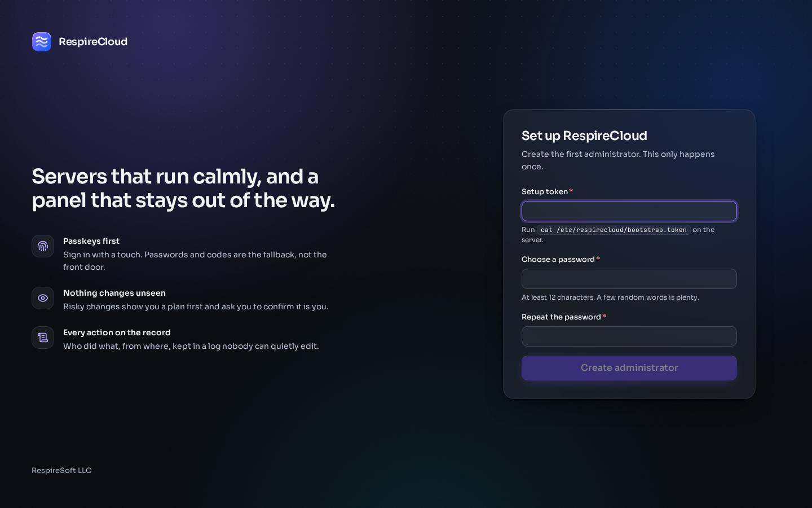The width and height of the screenshot is (812, 508).
Task: Click the Sign in with a touch description
Action: (195, 261)
